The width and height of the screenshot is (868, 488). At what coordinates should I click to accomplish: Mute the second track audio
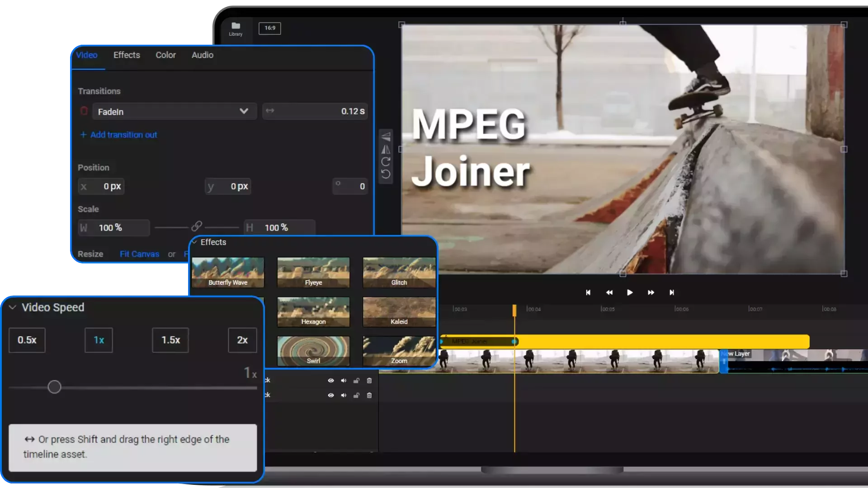pyautogui.click(x=344, y=395)
